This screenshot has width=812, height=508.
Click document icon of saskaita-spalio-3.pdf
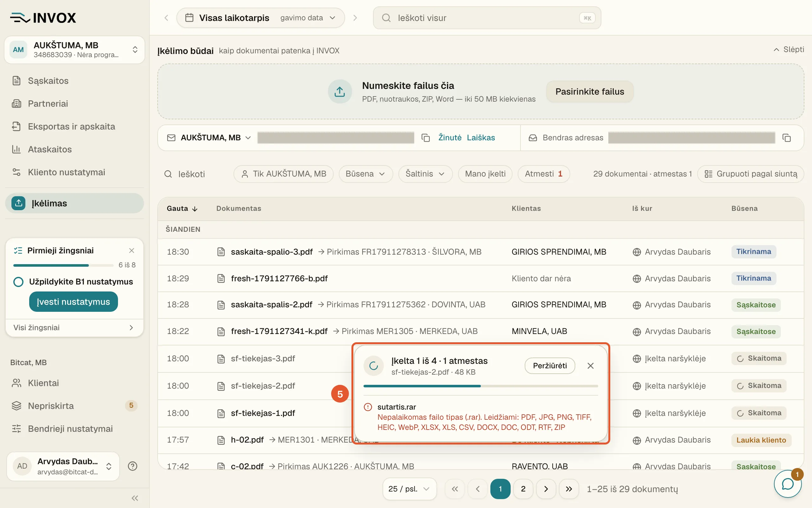(221, 252)
